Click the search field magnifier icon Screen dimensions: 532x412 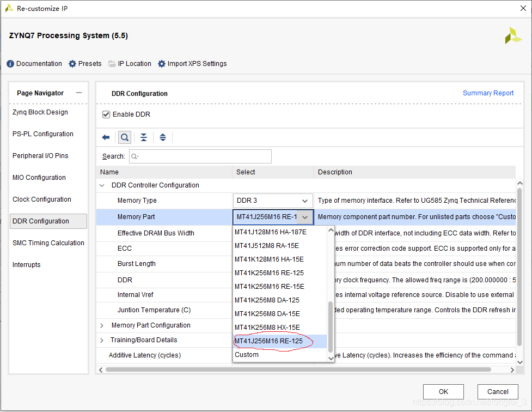(x=134, y=156)
